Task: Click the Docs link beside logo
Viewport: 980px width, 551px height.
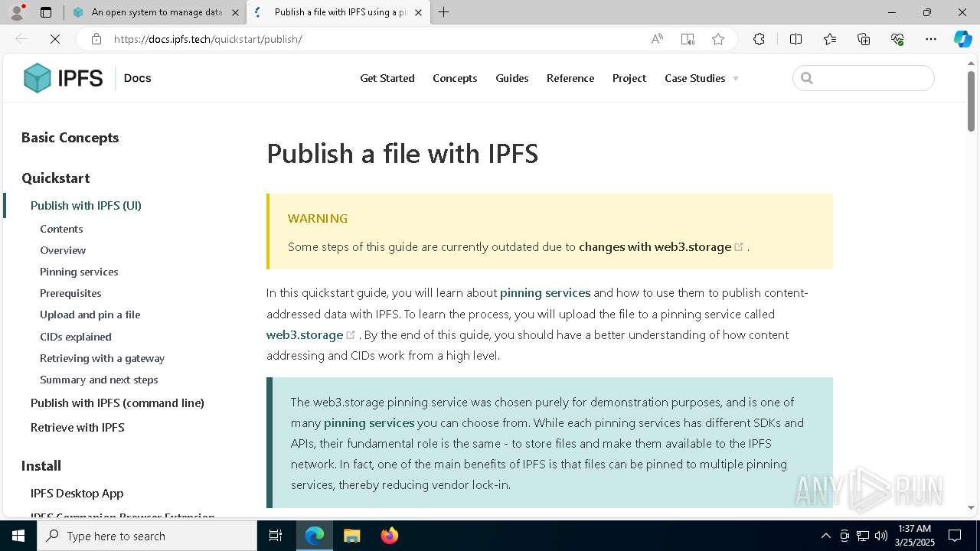Action: click(137, 78)
